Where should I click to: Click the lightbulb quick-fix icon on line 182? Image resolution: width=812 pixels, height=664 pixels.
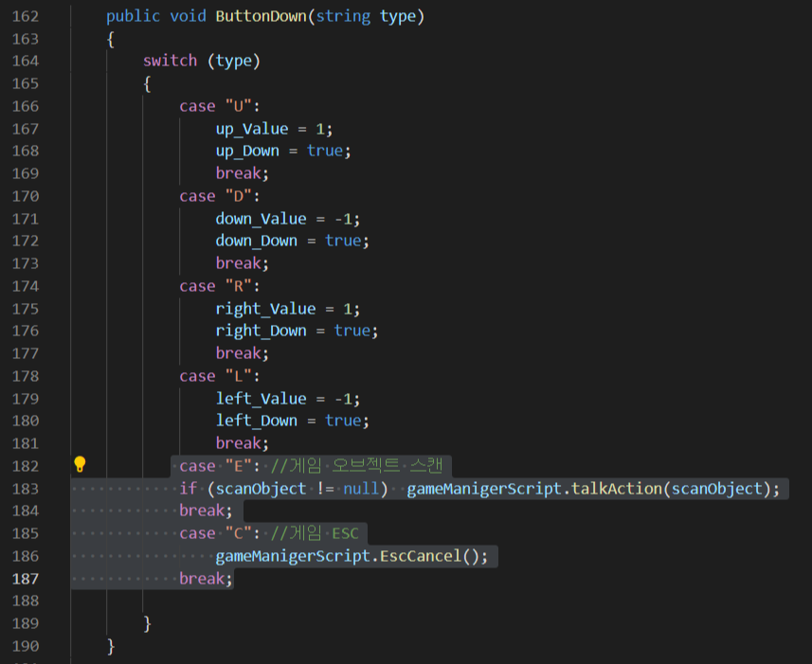pos(80,465)
